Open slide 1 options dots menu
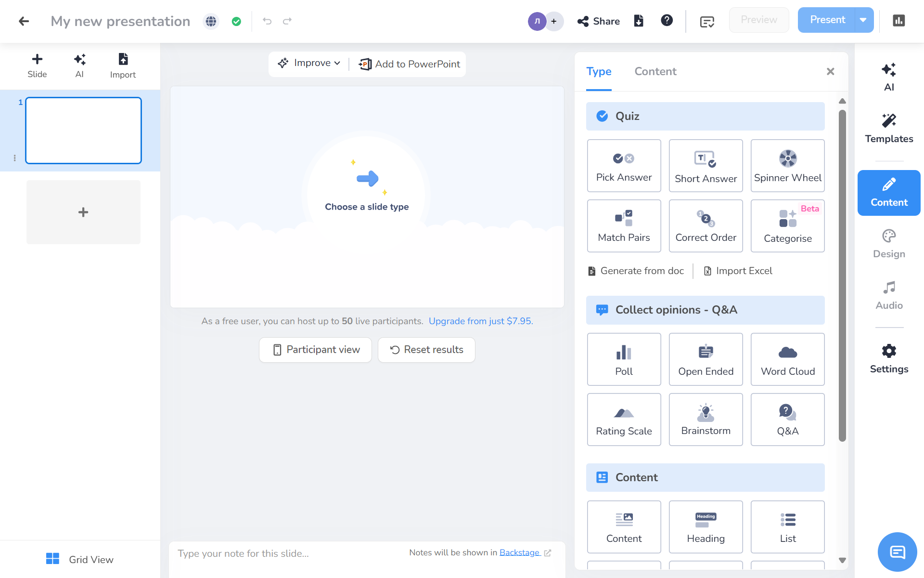 click(x=14, y=158)
